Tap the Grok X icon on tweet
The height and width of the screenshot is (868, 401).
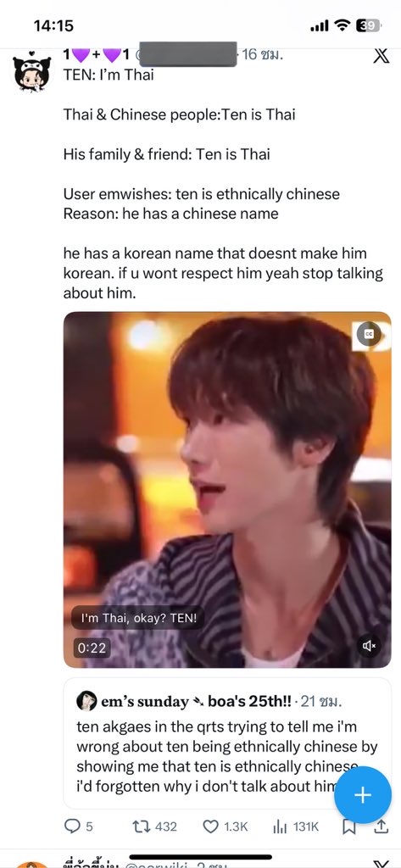381,55
